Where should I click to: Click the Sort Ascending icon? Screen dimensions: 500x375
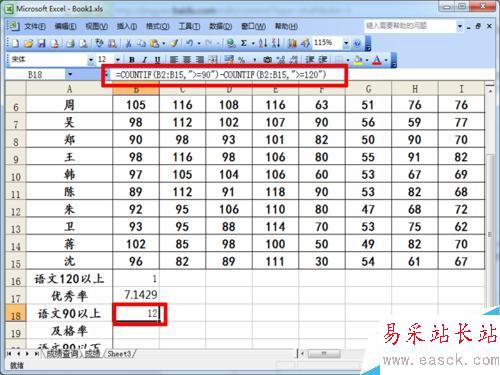[263, 43]
